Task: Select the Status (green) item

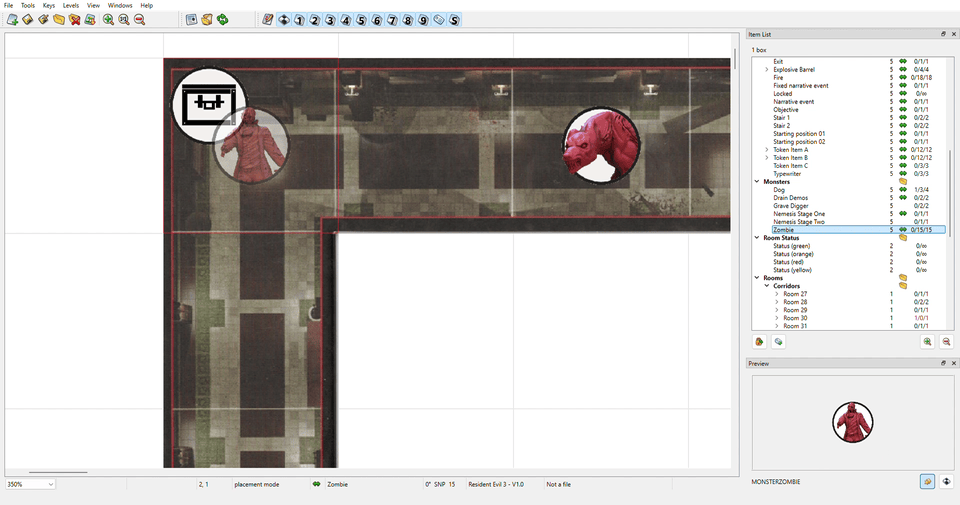Action: pos(792,245)
